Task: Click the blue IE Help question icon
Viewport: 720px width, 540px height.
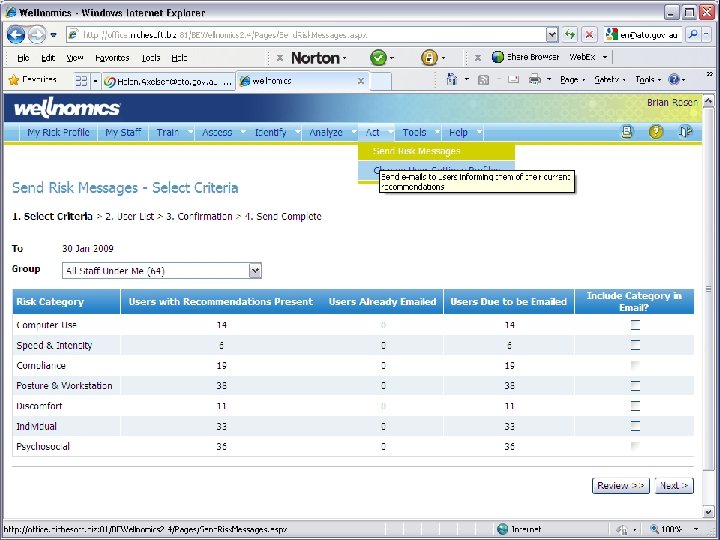Action: 674,79
